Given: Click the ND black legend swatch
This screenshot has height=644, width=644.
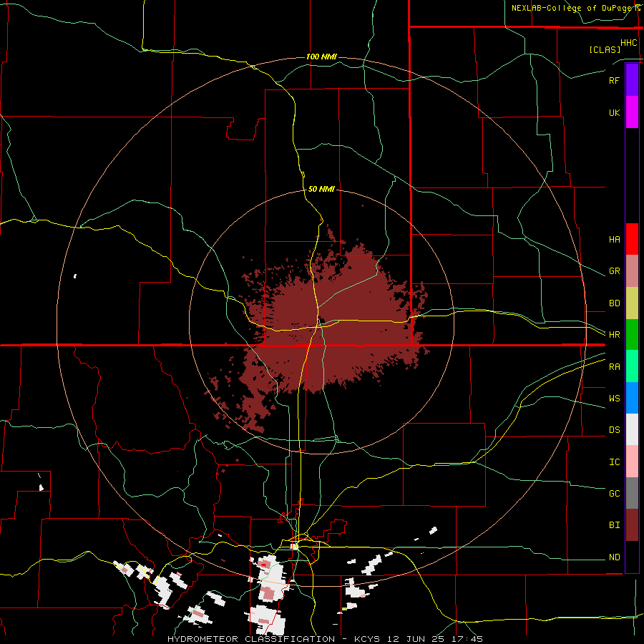Looking at the screenshot, I should 632,557.
